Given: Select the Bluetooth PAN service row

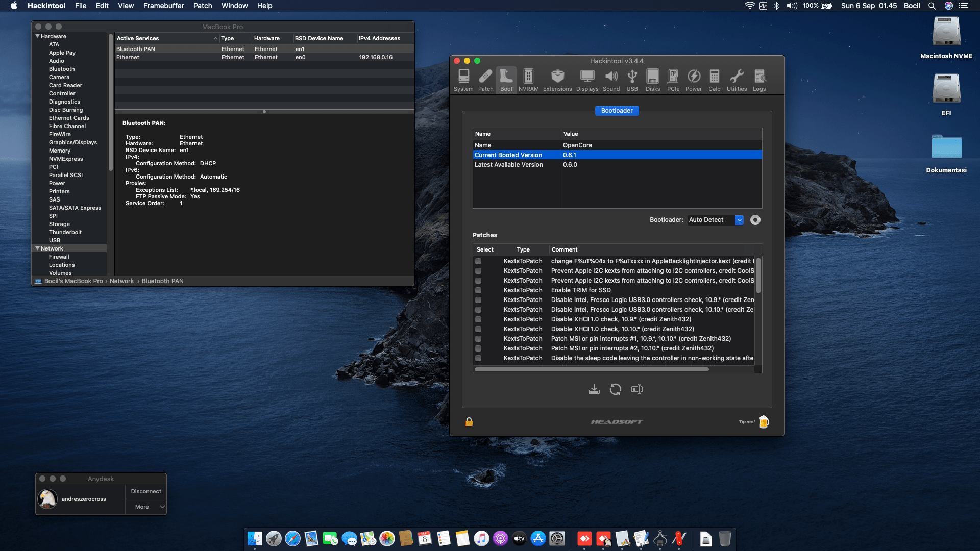Looking at the screenshot, I should (x=264, y=49).
